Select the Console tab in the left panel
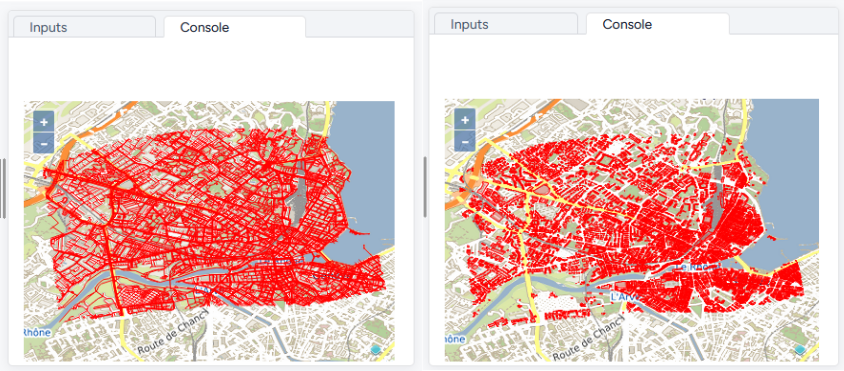Image resolution: width=844 pixels, height=371 pixels. (x=235, y=27)
